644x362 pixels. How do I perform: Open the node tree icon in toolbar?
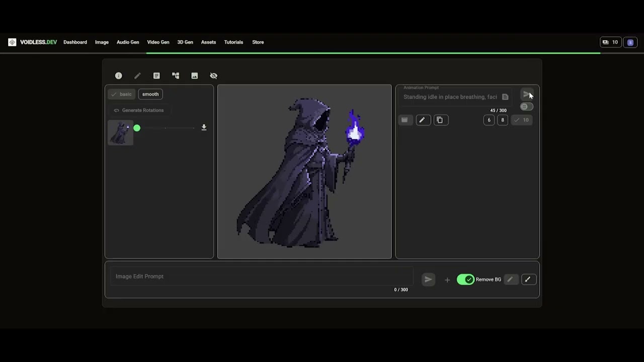click(176, 75)
